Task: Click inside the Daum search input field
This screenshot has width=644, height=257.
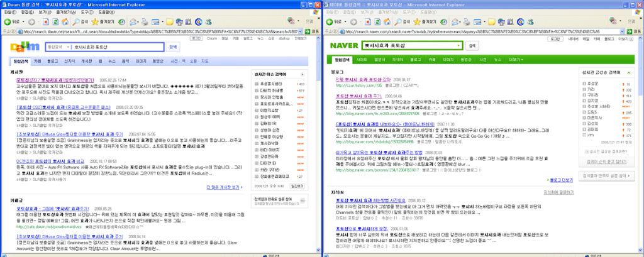Action: point(117,46)
